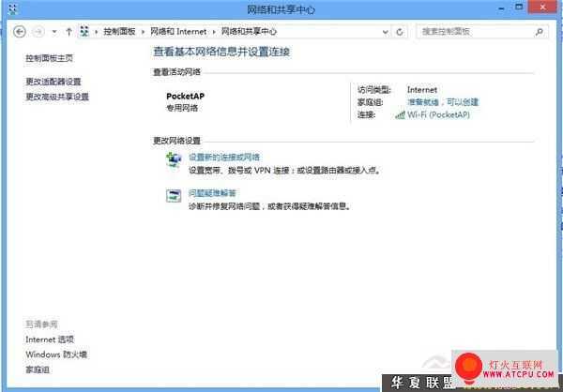Click the control panel icon in address bar

(84, 32)
